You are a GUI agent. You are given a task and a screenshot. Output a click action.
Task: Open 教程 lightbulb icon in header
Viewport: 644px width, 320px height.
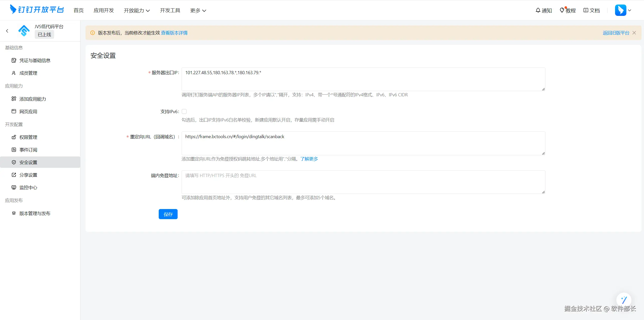(562, 10)
